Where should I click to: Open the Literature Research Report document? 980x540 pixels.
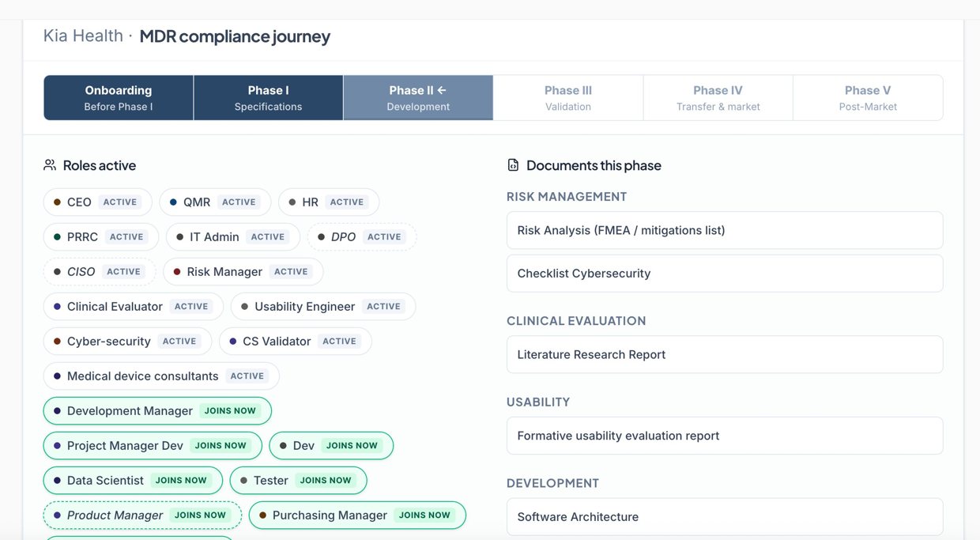(x=725, y=354)
